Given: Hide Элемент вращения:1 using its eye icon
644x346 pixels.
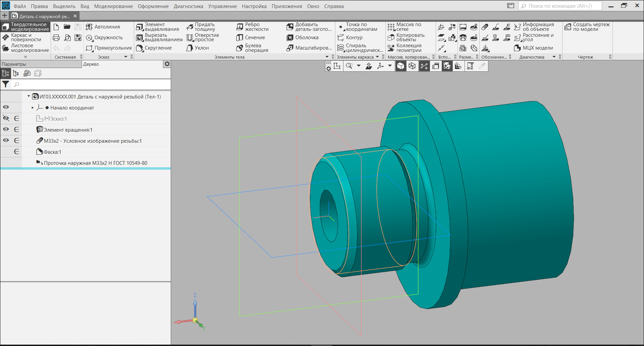Looking at the screenshot, I should click(x=6, y=129).
